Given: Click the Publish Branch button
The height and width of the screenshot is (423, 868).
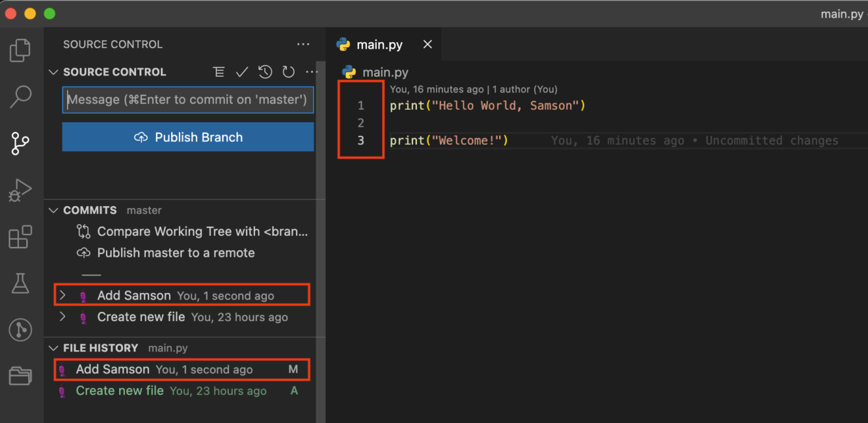Looking at the screenshot, I should click(x=188, y=137).
